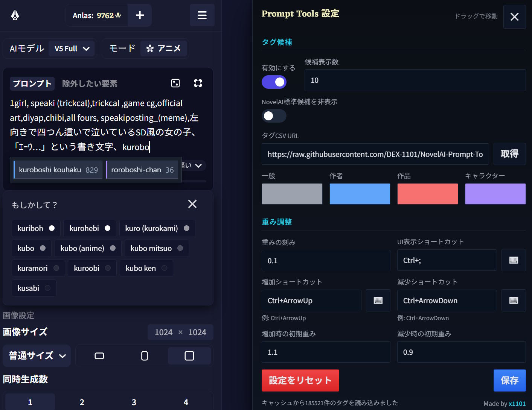This screenshot has height=410, width=532.
Task: Click keyboard icon beside Ctrl+ArrowDown field
Action: coord(514,300)
